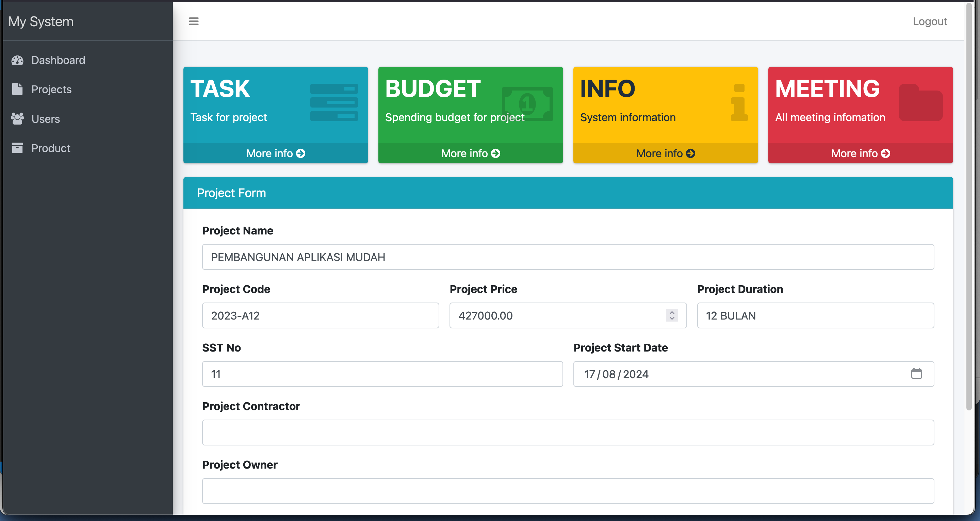
Task: Click the info 'i' icon on INFO card
Action: click(739, 103)
